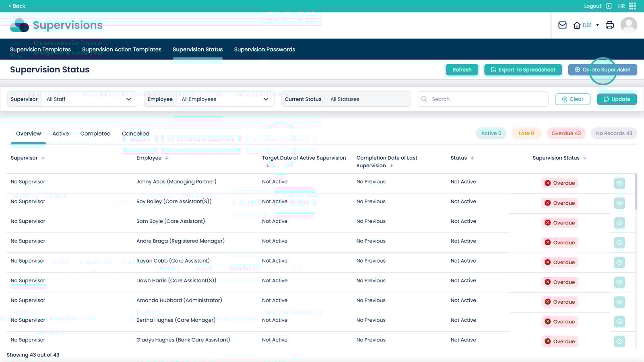Screen dimensions: 644x362
Task: Sort by Supervision Status column arrow
Action: click(585, 158)
